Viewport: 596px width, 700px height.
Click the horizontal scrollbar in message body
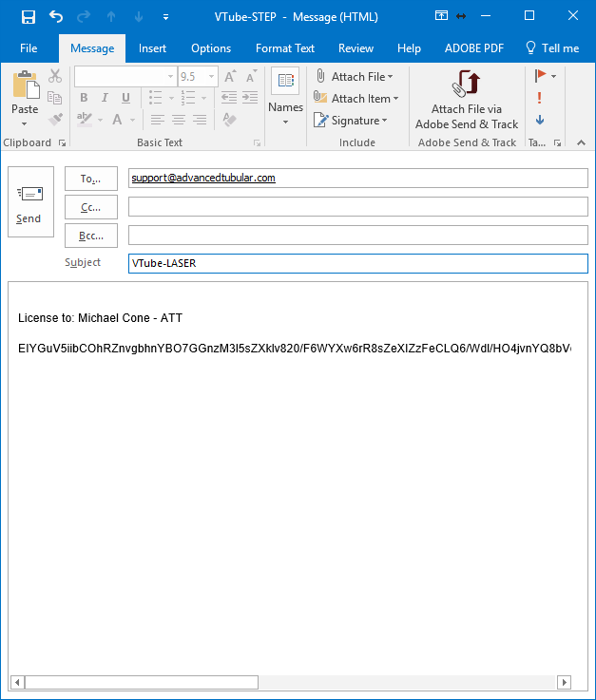tap(285, 682)
